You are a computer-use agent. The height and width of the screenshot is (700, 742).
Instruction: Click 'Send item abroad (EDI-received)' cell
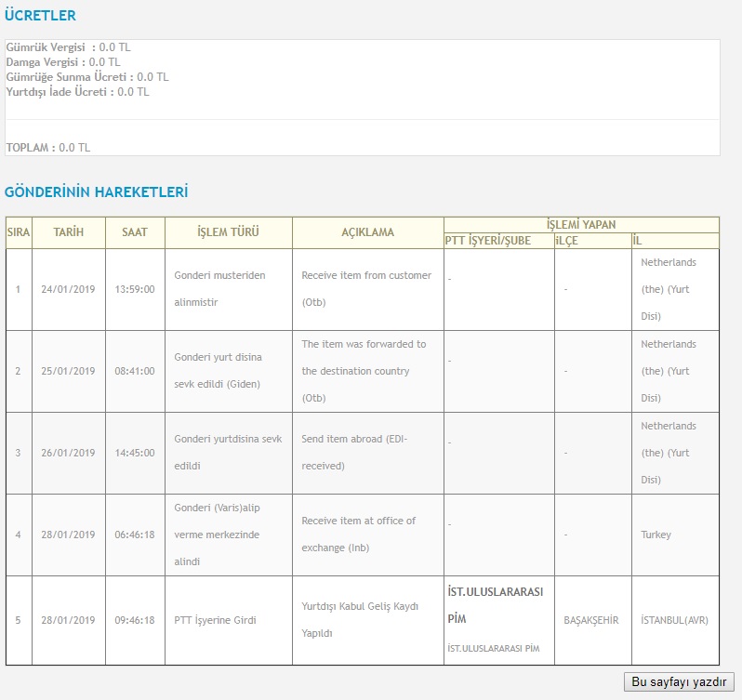368,453
